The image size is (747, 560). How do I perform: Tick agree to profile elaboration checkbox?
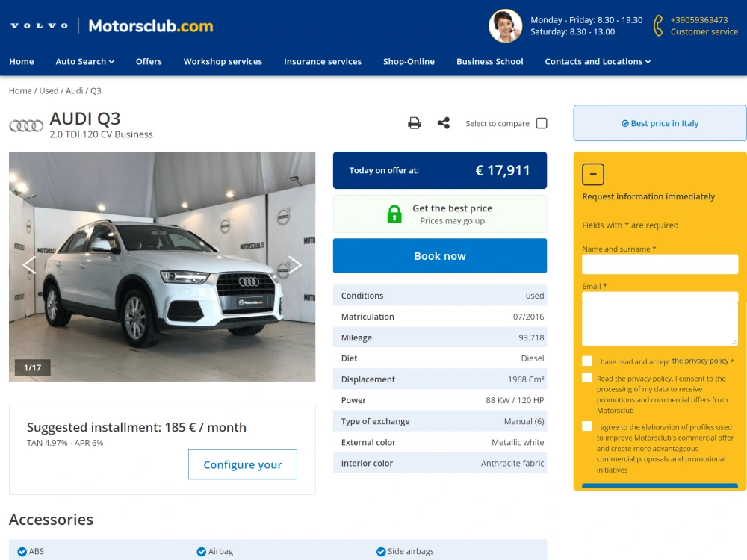click(x=587, y=426)
